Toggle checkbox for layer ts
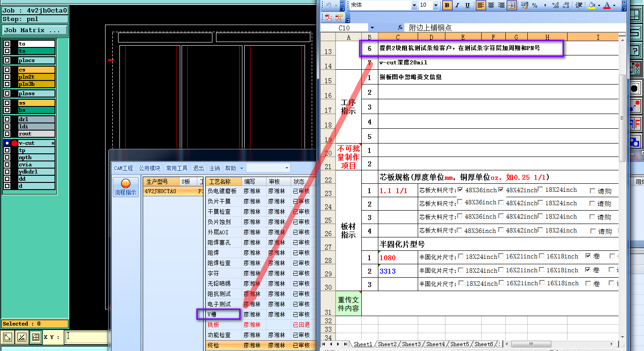This screenshot has width=644, height=351. (7, 51)
